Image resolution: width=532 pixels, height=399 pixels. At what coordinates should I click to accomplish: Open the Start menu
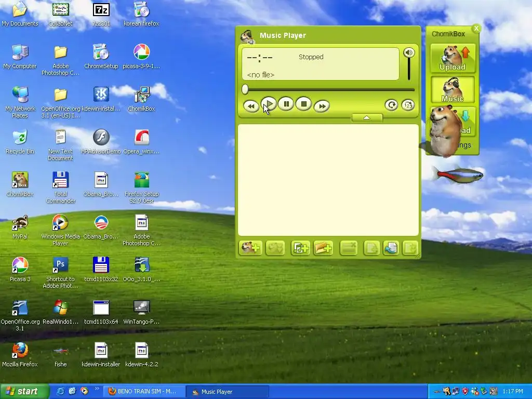[24, 391]
